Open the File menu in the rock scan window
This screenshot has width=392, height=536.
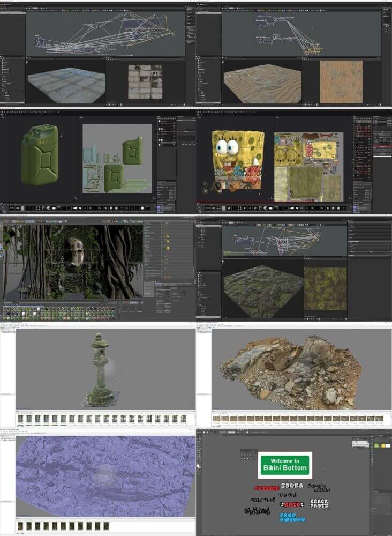198,324
